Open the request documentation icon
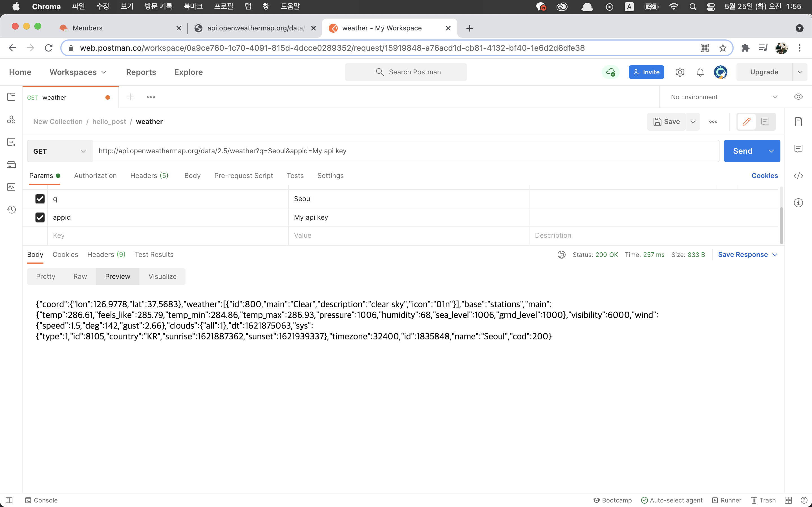The image size is (812, 507). coord(798,121)
